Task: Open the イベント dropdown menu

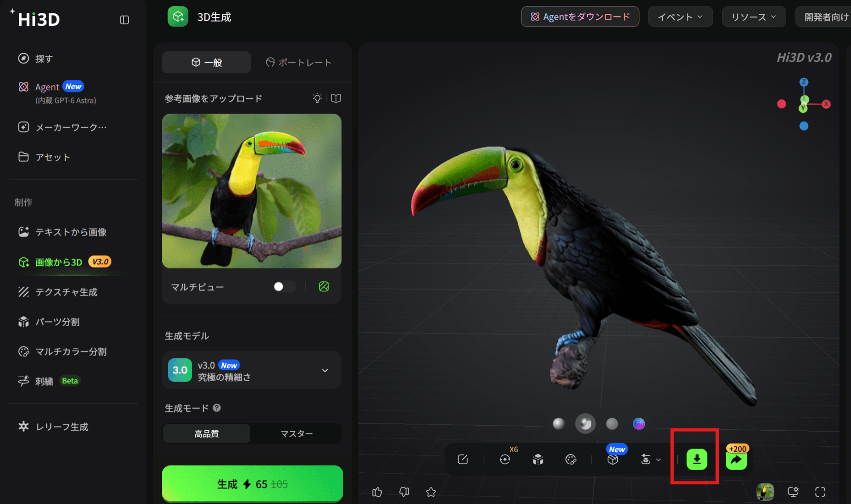Action: (x=680, y=17)
